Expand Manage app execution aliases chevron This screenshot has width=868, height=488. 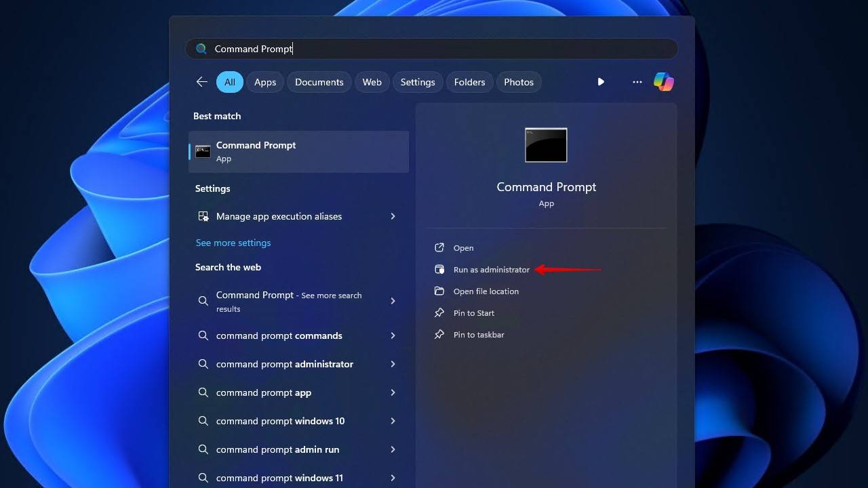pos(393,216)
